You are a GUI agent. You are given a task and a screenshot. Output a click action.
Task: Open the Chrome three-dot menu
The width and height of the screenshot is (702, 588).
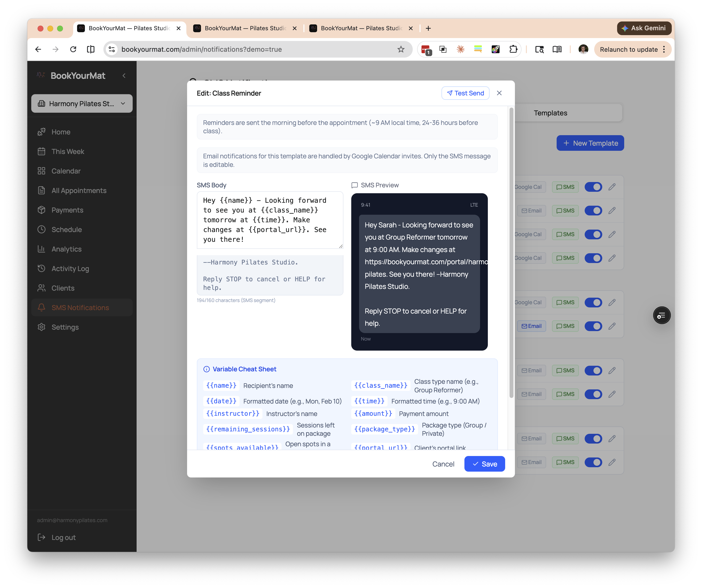pos(664,50)
